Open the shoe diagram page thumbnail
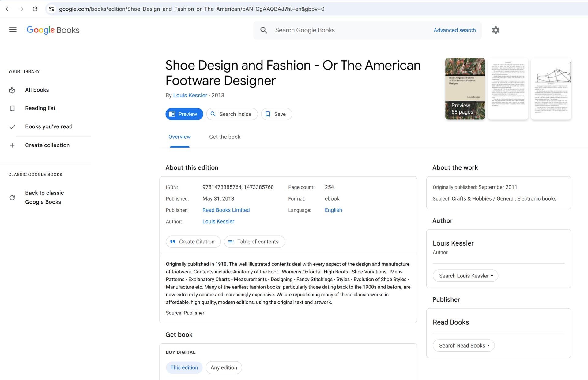588x380 pixels. (551, 88)
